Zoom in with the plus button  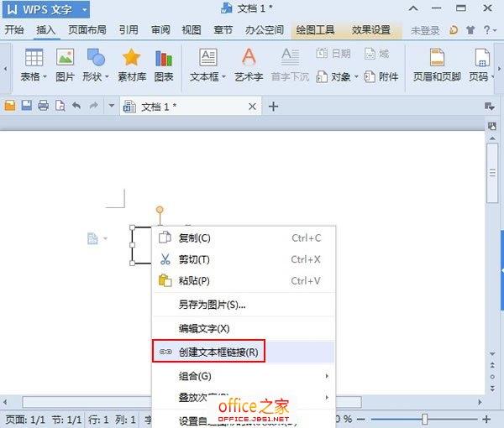[x=486, y=419]
